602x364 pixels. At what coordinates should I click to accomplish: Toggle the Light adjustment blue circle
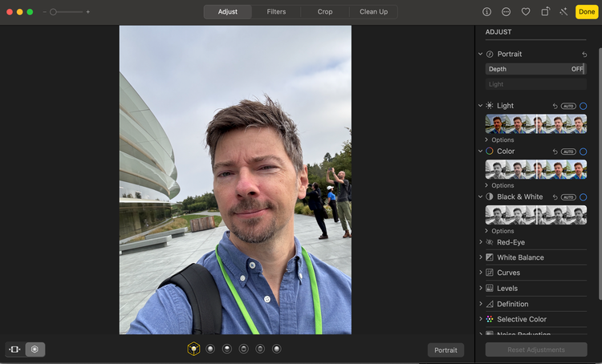(x=583, y=106)
